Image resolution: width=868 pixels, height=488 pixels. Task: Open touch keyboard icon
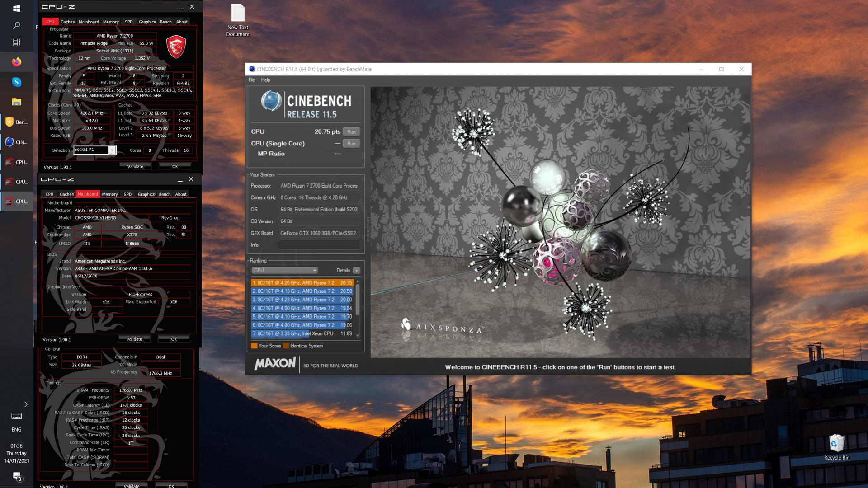16,416
